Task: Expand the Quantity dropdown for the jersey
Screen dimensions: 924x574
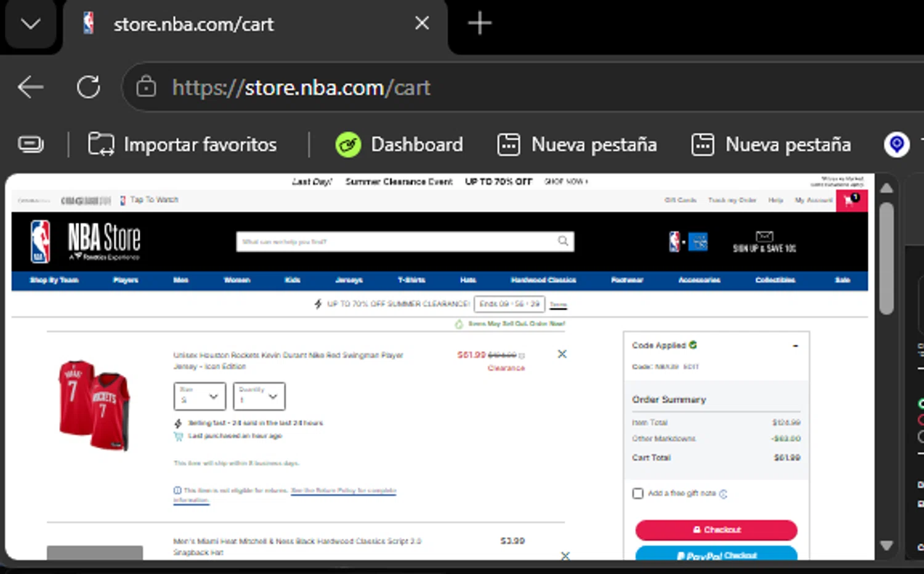Action: (x=259, y=397)
